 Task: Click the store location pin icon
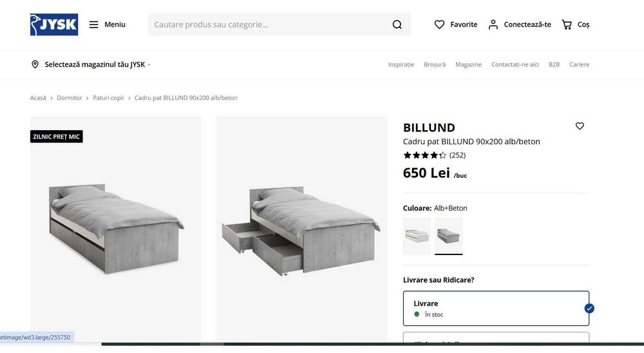[35, 64]
